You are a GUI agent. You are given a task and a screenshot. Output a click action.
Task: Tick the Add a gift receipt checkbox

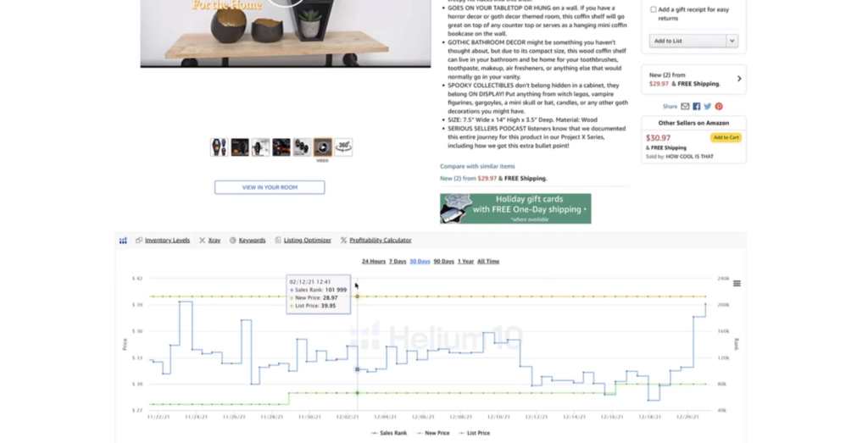[654, 9]
